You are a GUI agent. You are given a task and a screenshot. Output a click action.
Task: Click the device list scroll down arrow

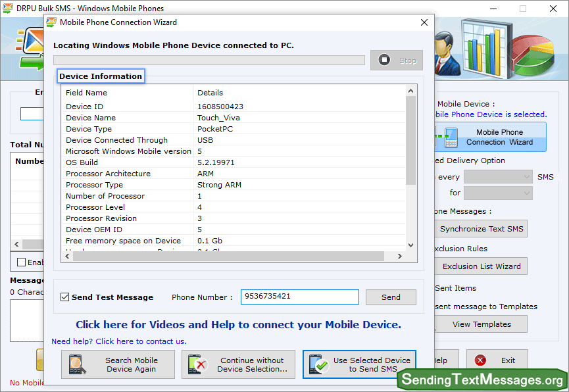410,245
